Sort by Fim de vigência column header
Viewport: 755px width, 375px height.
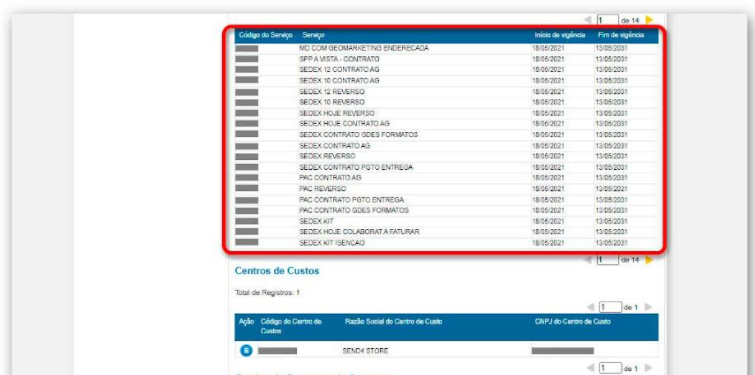621,35
